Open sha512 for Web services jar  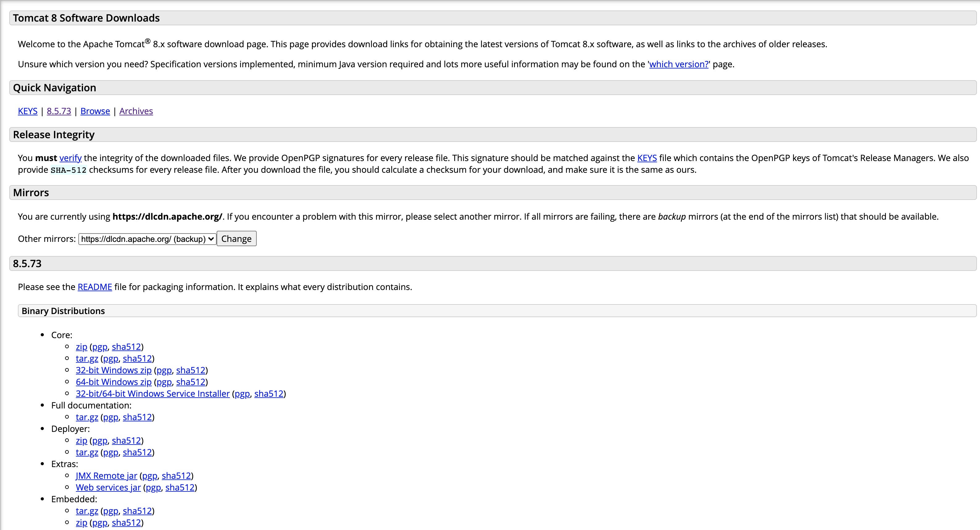click(180, 487)
